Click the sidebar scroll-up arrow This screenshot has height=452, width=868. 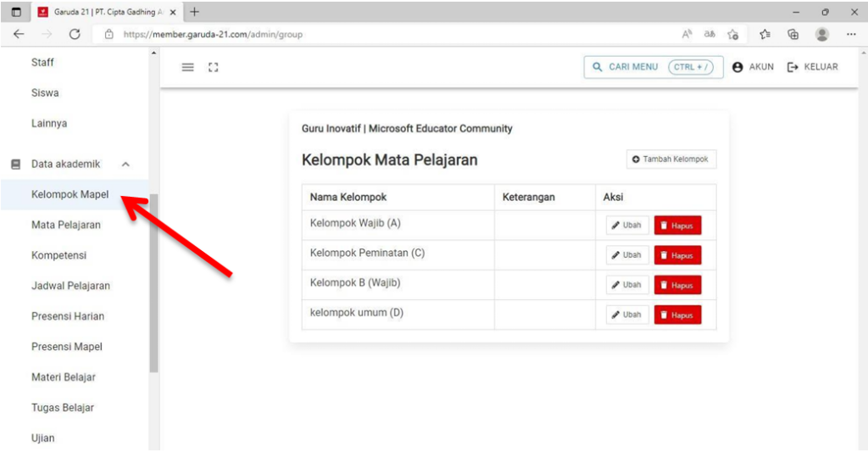(154, 53)
